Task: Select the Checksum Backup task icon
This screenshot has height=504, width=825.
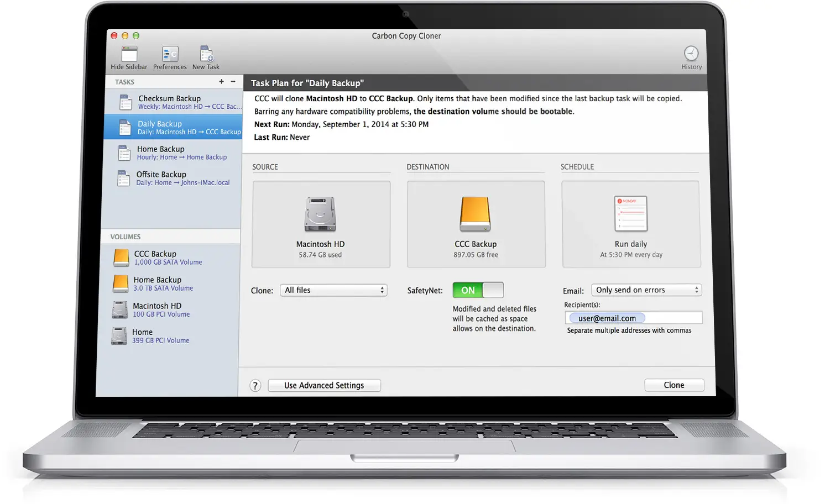Action: point(126,102)
